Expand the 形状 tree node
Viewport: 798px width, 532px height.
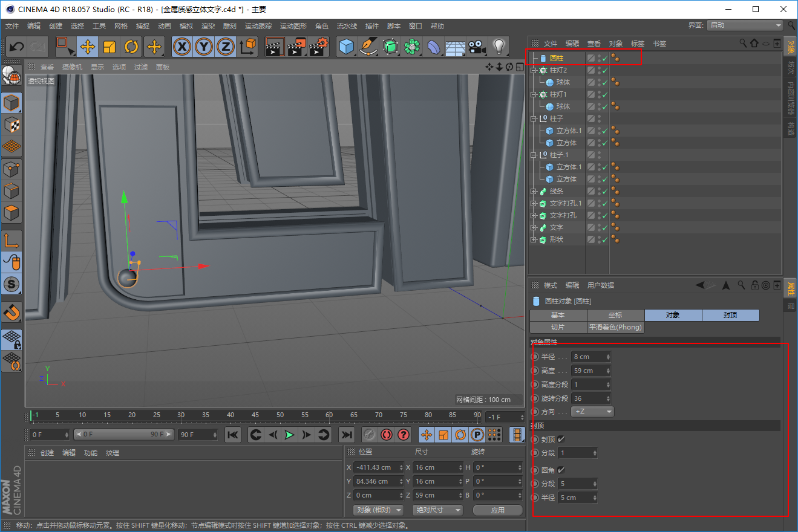point(534,239)
